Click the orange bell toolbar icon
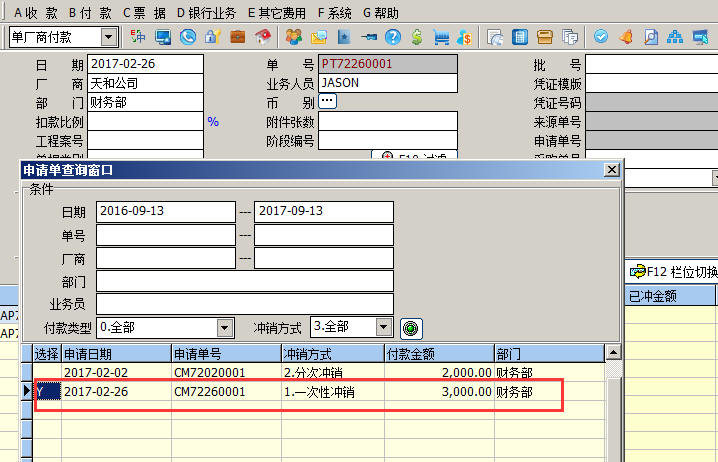This screenshot has height=462, width=718. [626, 37]
